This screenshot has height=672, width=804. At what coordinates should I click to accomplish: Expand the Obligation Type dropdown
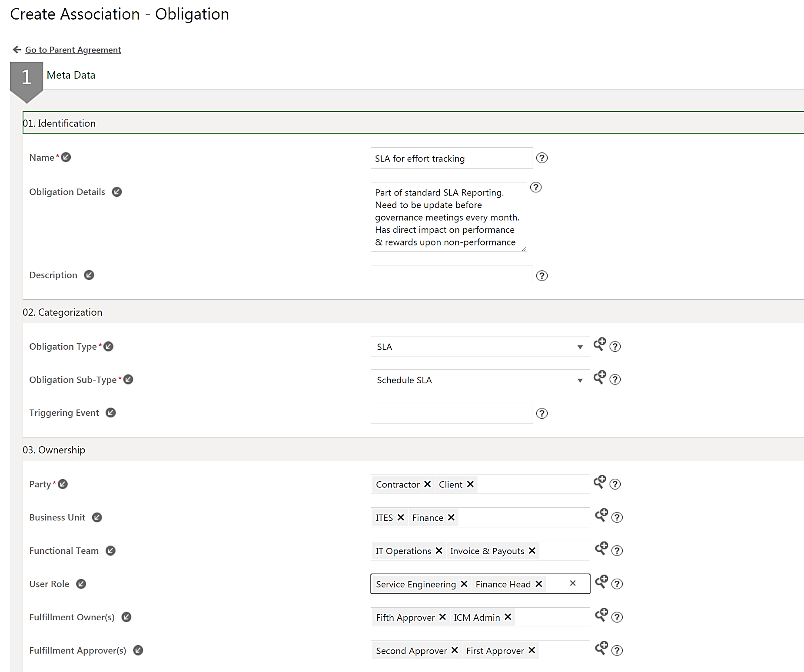(580, 347)
